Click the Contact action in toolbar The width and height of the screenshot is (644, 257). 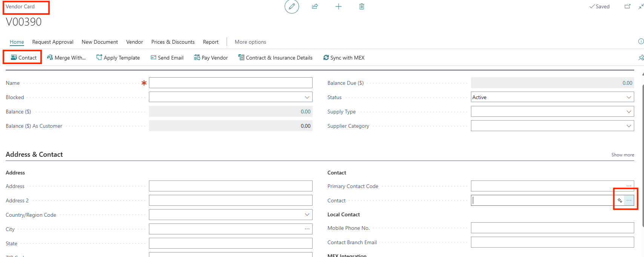(x=24, y=58)
